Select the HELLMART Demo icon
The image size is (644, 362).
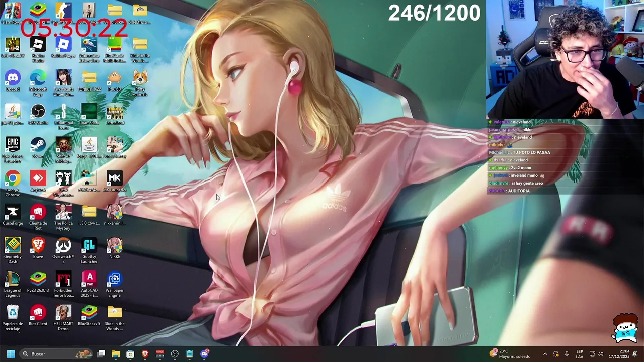coord(63,318)
